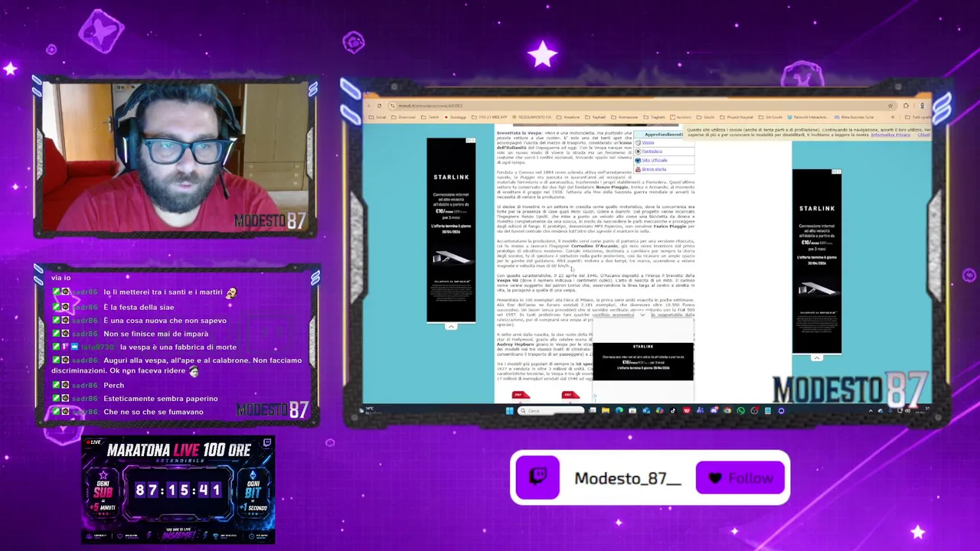Open Task View on the taskbar
The height and width of the screenshot is (551, 980).
pyautogui.click(x=593, y=411)
